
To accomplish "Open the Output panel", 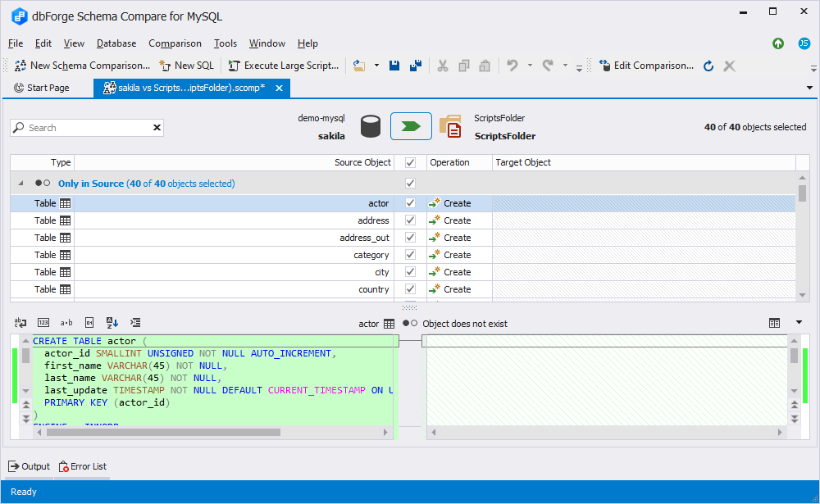I will click(30, 466).
